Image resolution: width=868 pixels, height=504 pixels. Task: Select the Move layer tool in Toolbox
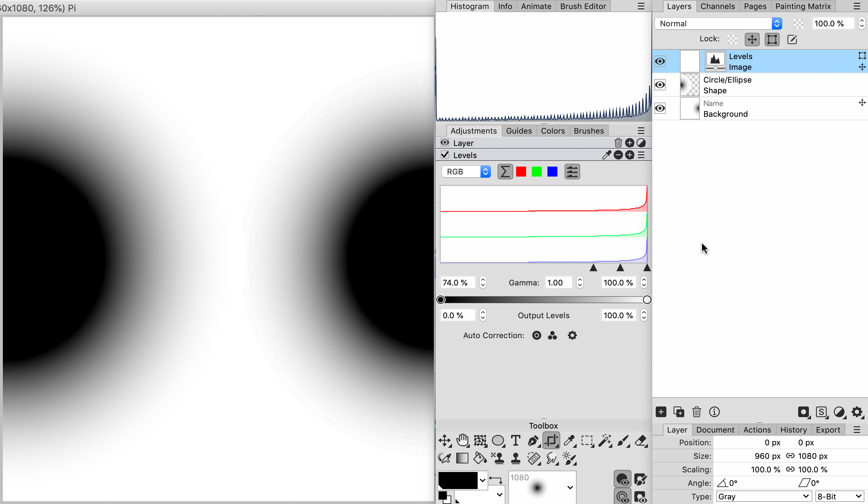click(445, 441)
